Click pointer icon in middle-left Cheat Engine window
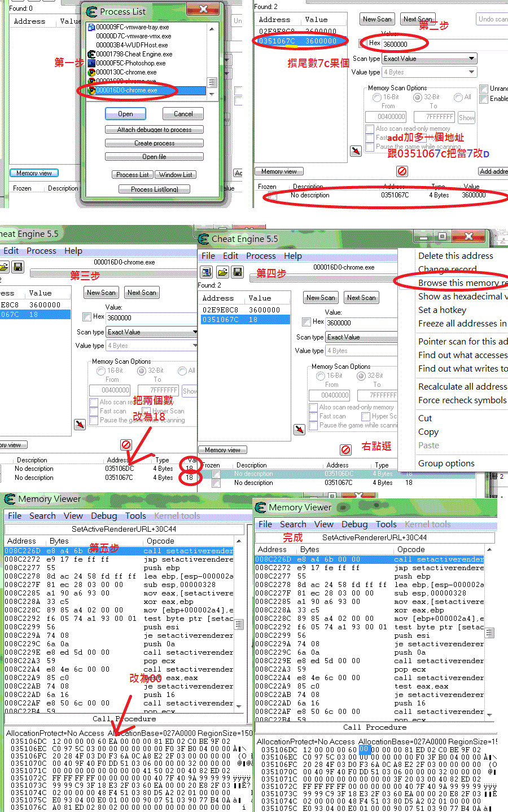This screenshot has height=812, width=508. pos(80,423)
